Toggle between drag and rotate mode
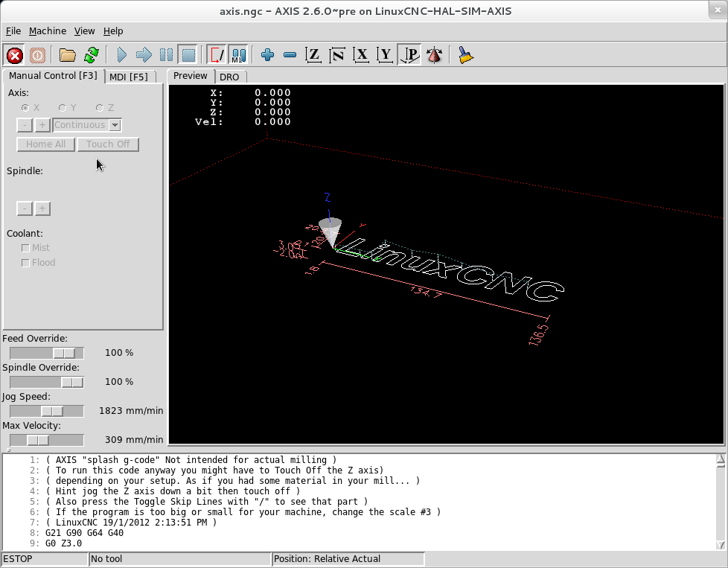728x568 pixels. (435, 55)
